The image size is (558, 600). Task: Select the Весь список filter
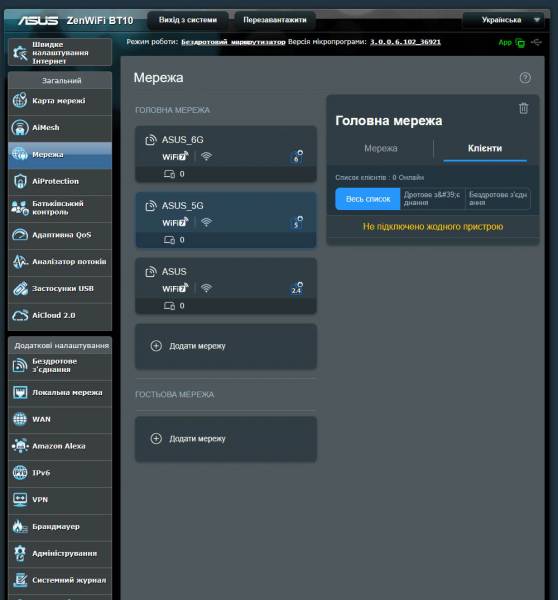[368, 199]
